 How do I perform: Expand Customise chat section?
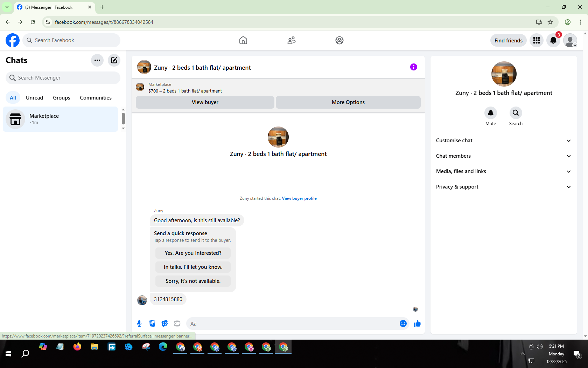click(504, 141)
